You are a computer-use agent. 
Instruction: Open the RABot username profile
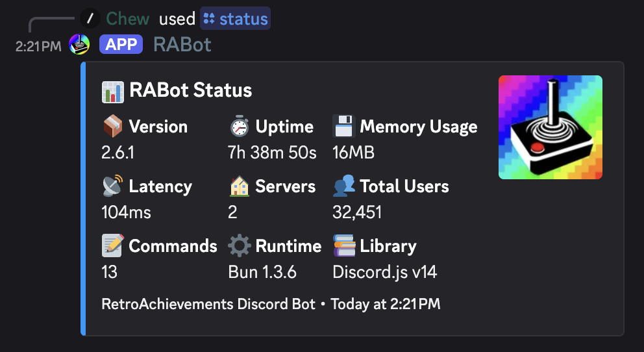tap(182, 44)
